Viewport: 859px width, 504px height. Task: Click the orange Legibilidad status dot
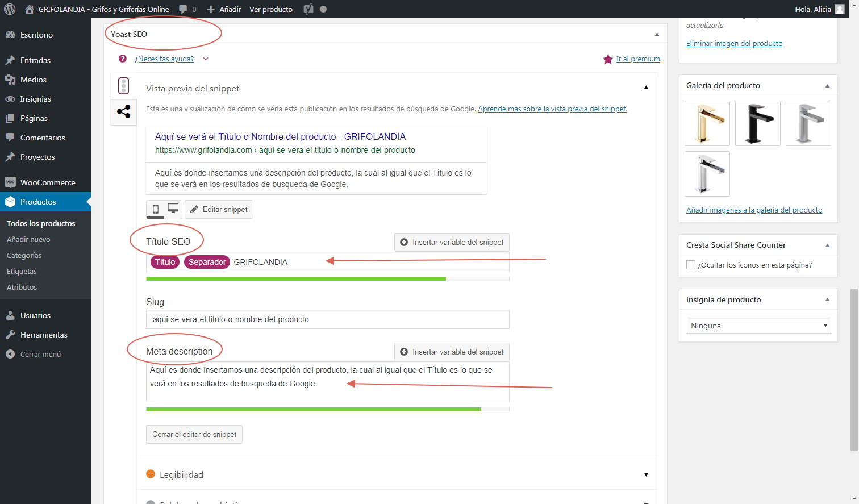(x=151, y=474)
